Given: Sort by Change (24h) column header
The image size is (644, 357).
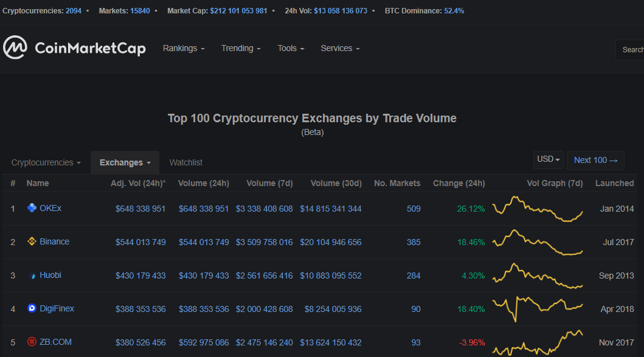Looking at the screenshot, I should pos(459,183).
